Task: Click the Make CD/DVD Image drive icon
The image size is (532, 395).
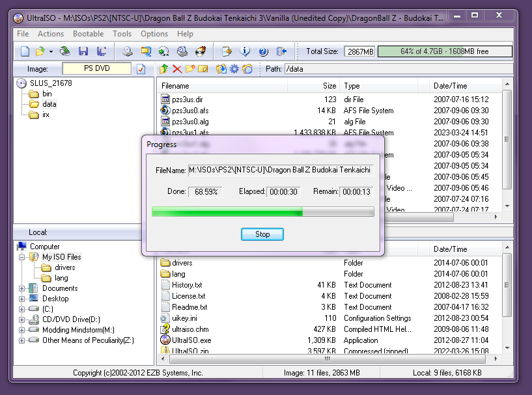Action: pos(128,51)
